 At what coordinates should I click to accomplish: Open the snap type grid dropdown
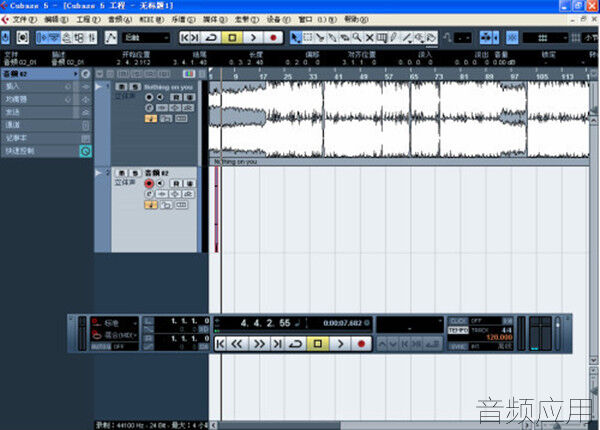click(x=545, y=37)
